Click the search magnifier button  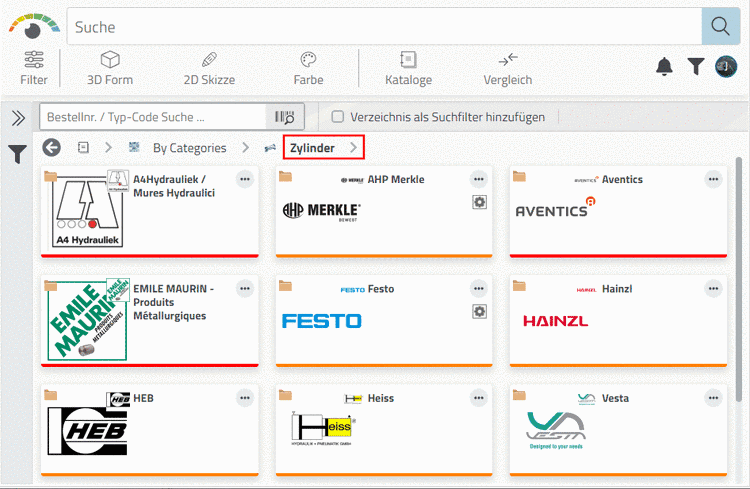coord(721,26)
